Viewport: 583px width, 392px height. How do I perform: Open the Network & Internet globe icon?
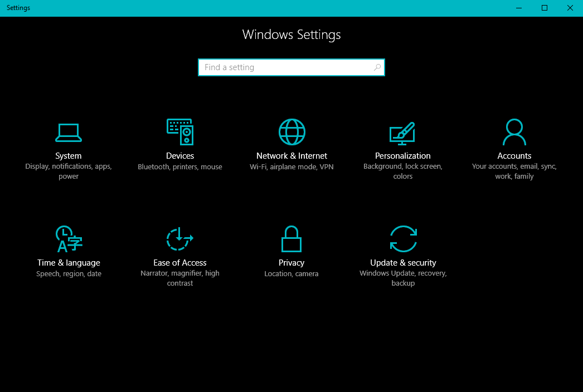coord(292,132)
